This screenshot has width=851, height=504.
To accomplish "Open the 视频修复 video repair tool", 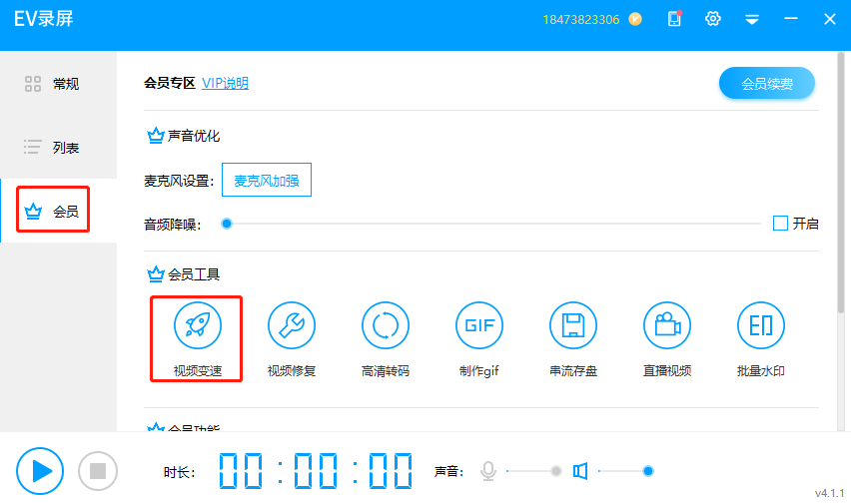I will click(292, 339).
